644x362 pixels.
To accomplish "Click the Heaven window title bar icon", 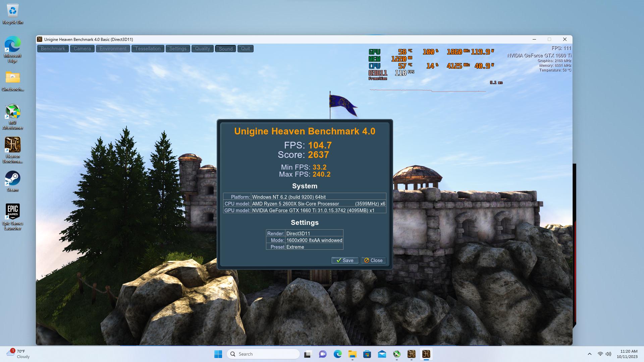I will [x=40, y=39].
